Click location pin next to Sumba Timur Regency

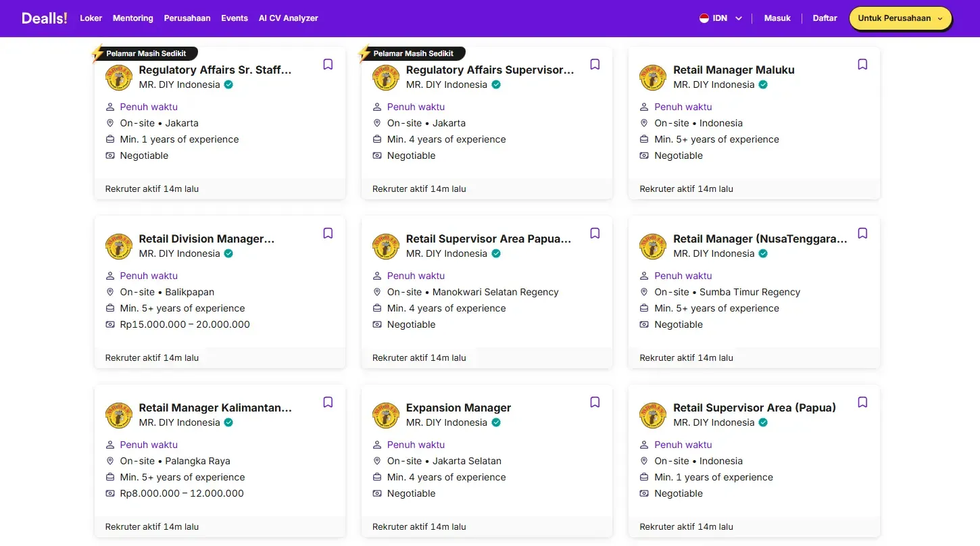click(x=645, y=292)
